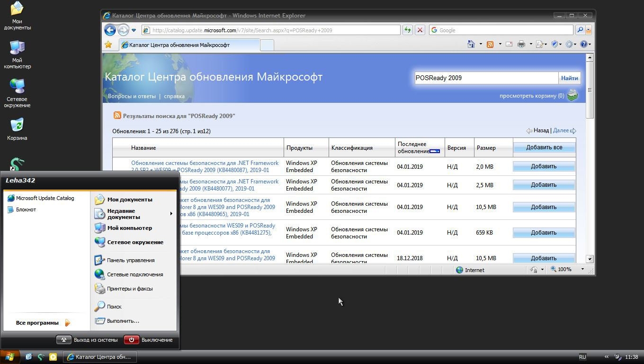Click Добавить for the 659 KB update

pos(544,233)
